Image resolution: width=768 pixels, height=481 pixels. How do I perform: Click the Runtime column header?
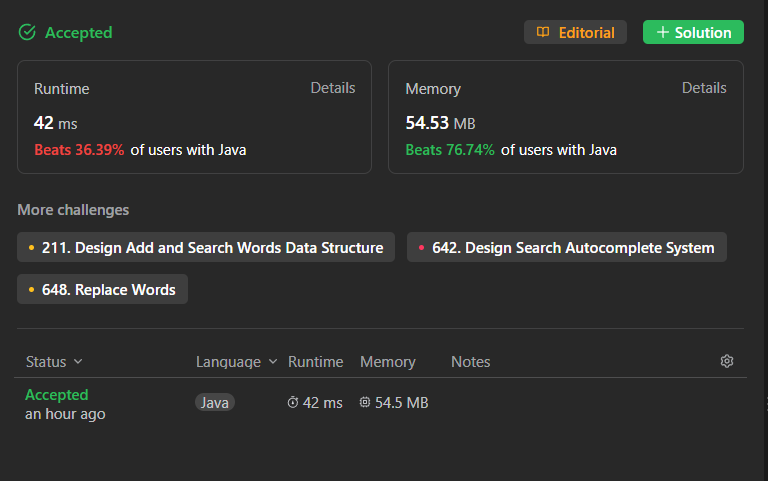click(x=315, y=362)
